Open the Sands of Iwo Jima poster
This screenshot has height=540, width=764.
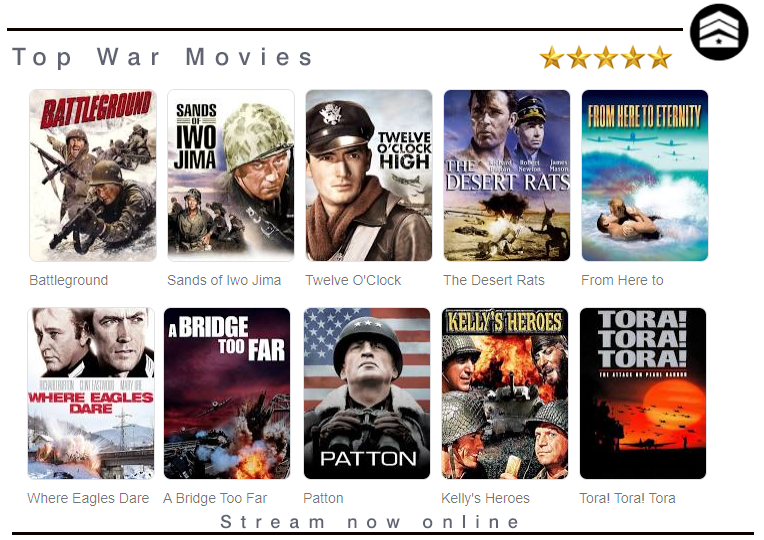(231, 175)
